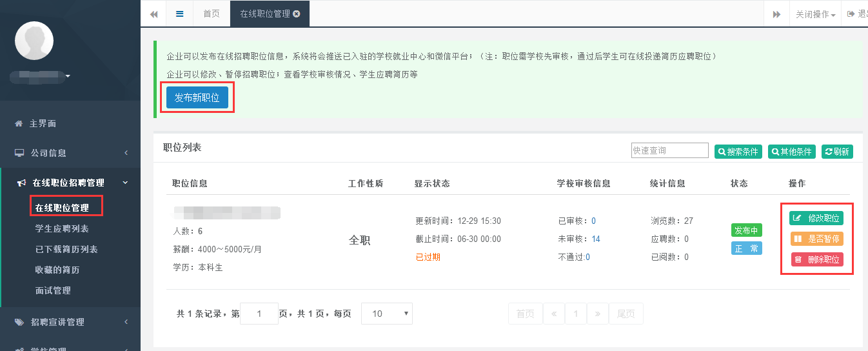The width and height of the screenshot is (868, 351).
Task: Click the 快速查询 search input field
Action: pos(669,150)
